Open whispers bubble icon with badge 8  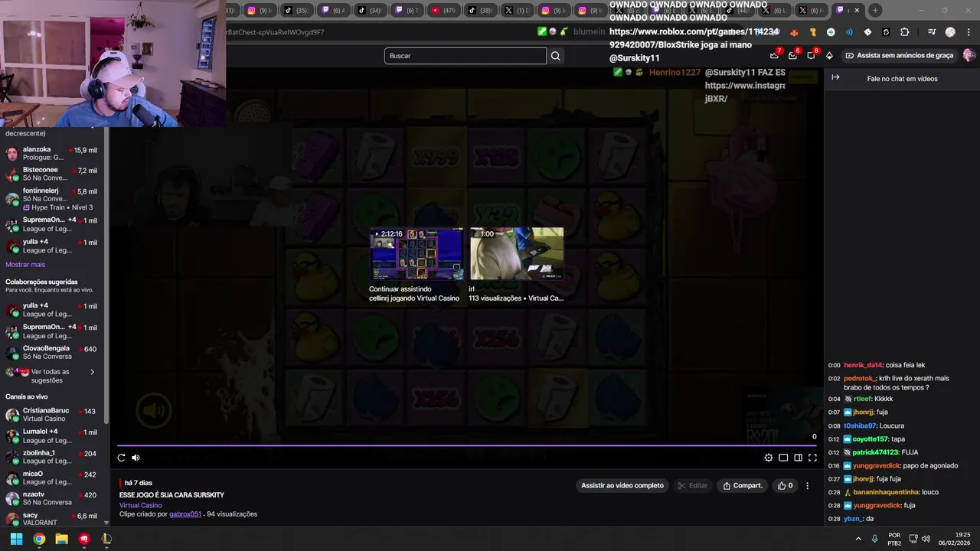tap(812, 55)
